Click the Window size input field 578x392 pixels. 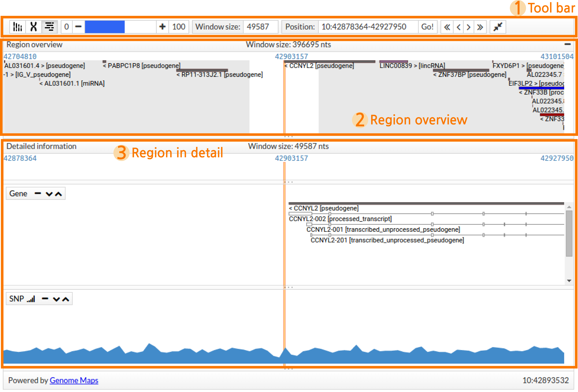260,27
